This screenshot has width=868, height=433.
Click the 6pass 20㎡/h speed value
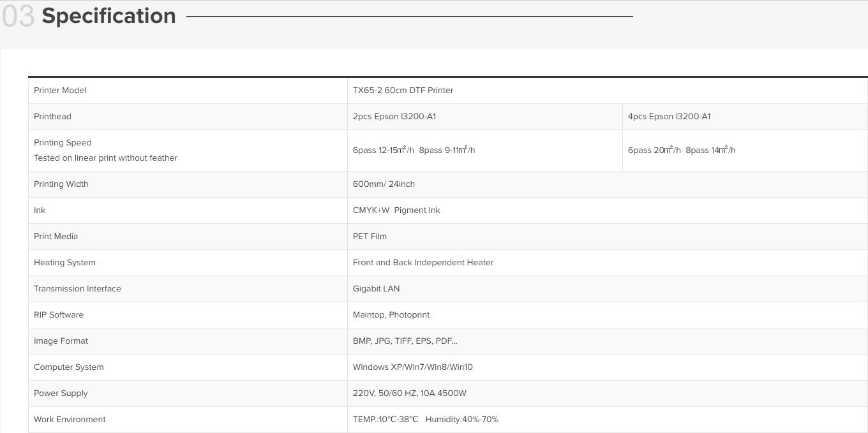point(654,150)
